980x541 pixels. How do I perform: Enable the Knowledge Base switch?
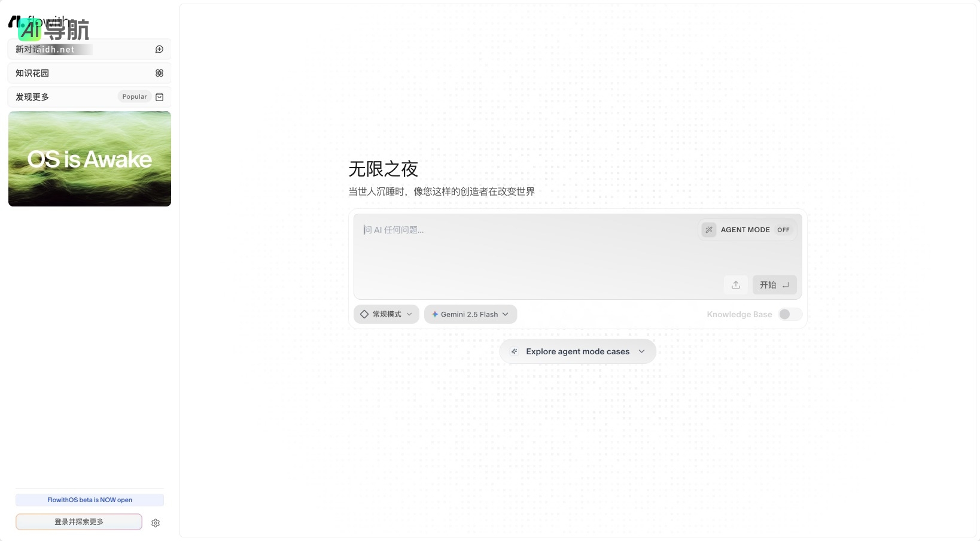[x=789, y=314]
